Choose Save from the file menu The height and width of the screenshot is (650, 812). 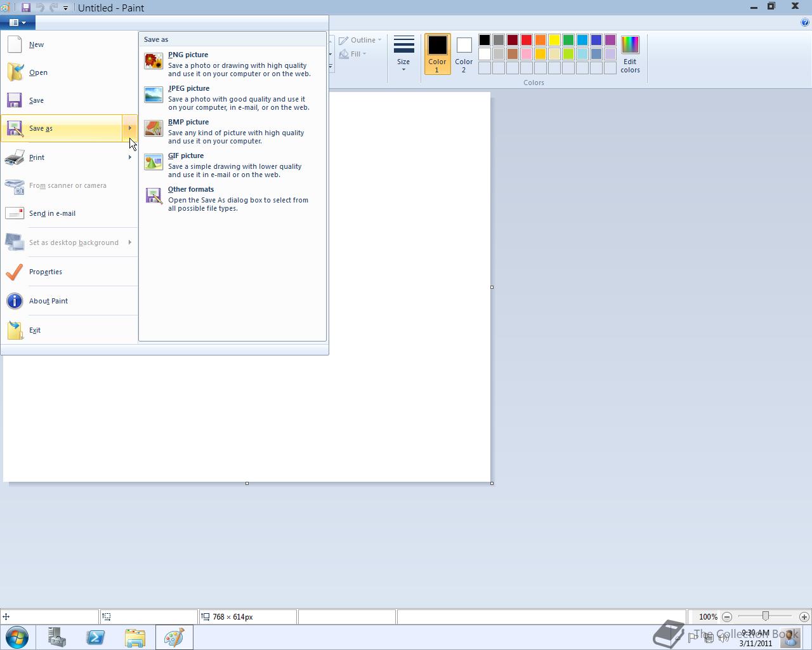(69, 100)
